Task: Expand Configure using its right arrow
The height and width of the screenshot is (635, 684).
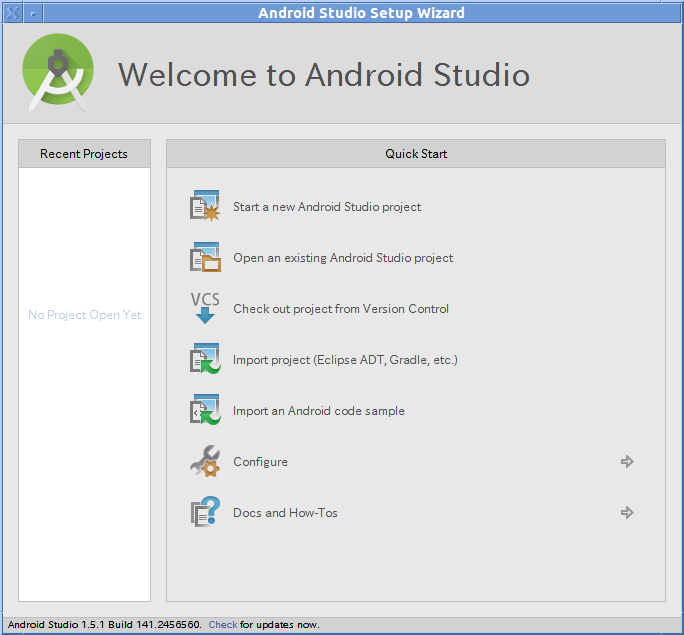Action: click(x=627, y=461)
